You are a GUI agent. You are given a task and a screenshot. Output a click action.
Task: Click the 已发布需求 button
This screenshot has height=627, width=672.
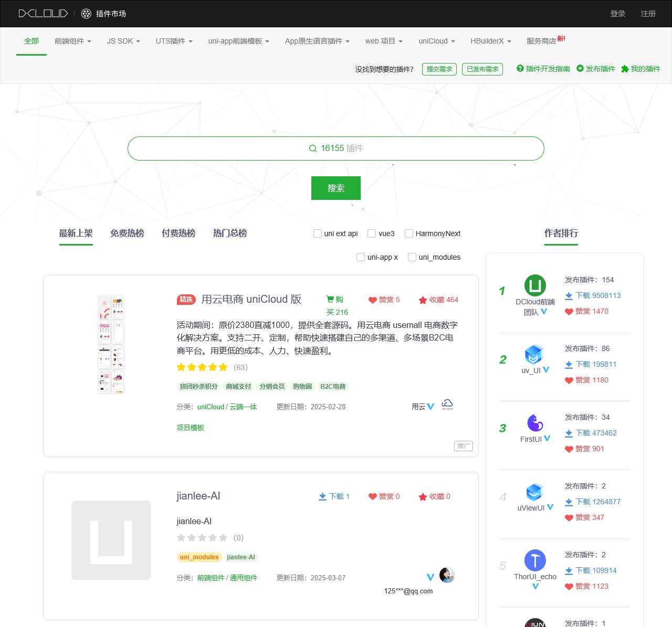coord(482,69)
